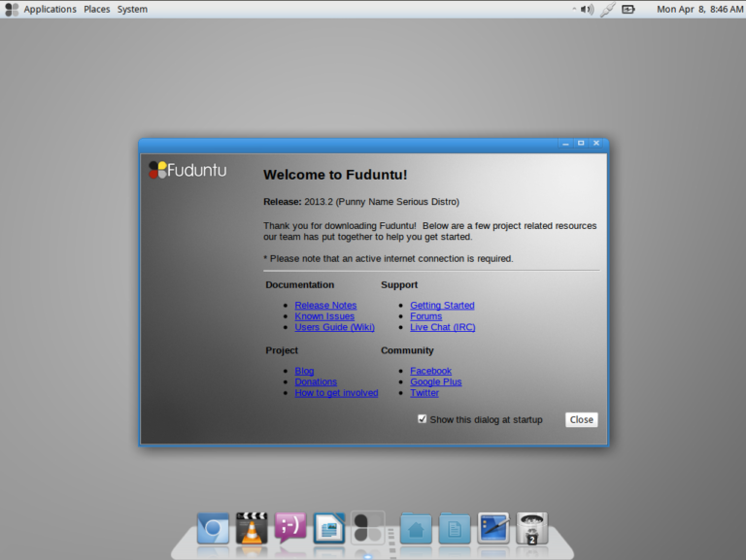This screenshot has height=560, width=746.
Task: Open the Documents folder in dock
Action: [454, 528]
